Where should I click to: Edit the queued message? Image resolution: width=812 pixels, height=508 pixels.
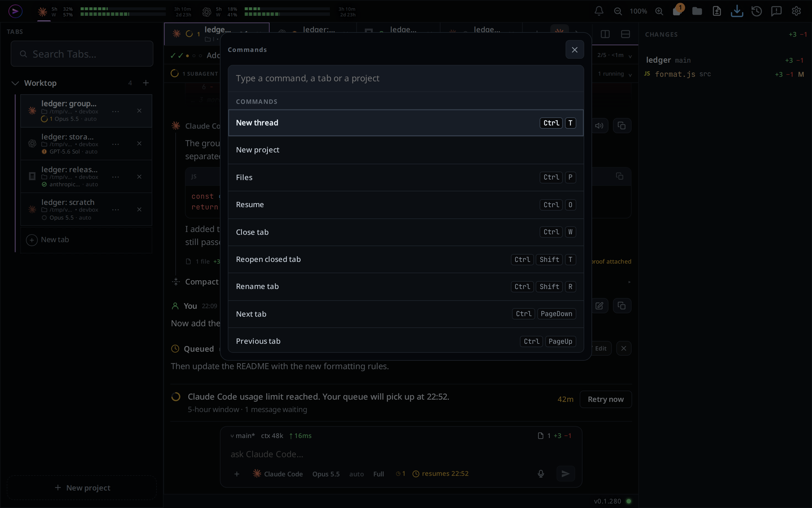tap(600, 349)
